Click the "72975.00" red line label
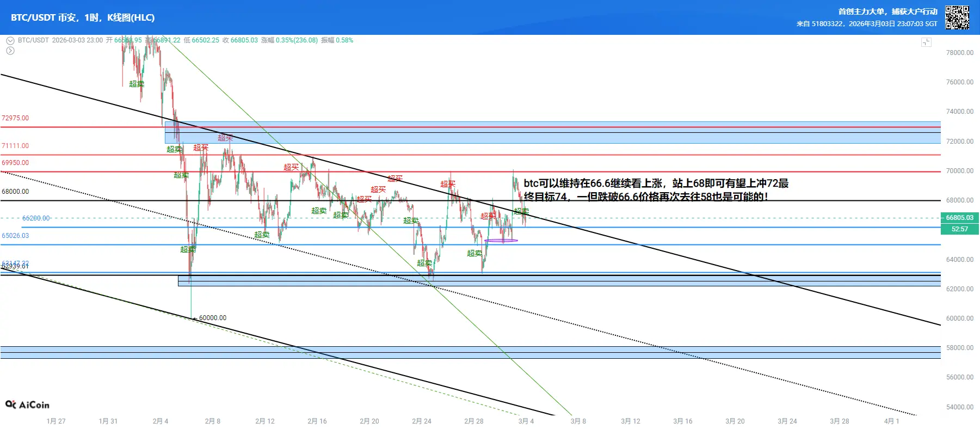 coord(15,118)
